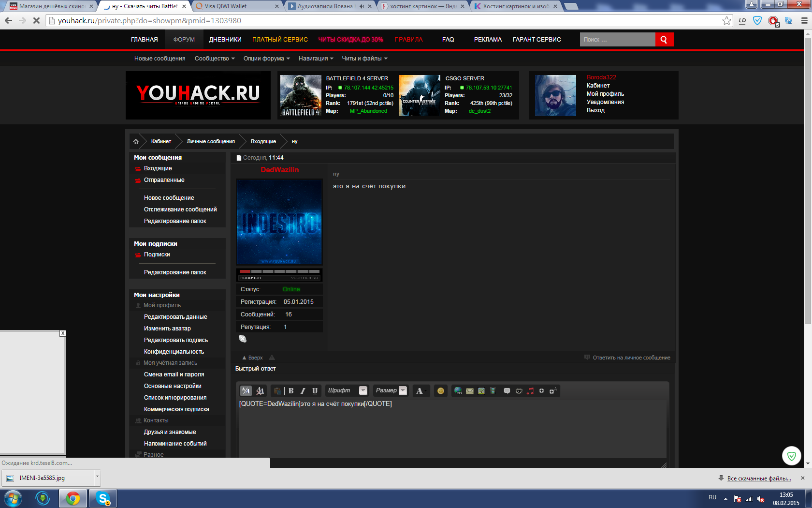Open the FAQ page
Screen dimensions: 812x508
(x=448, y=40)
